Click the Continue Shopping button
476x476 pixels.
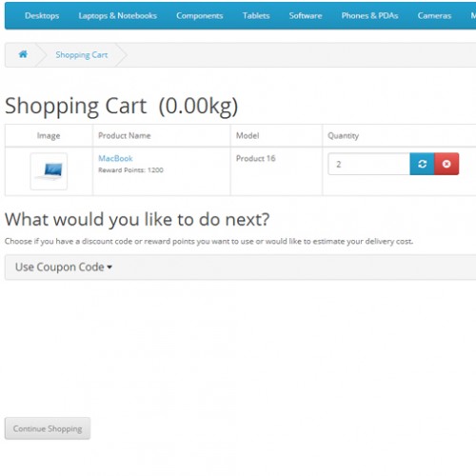(48, 428)
